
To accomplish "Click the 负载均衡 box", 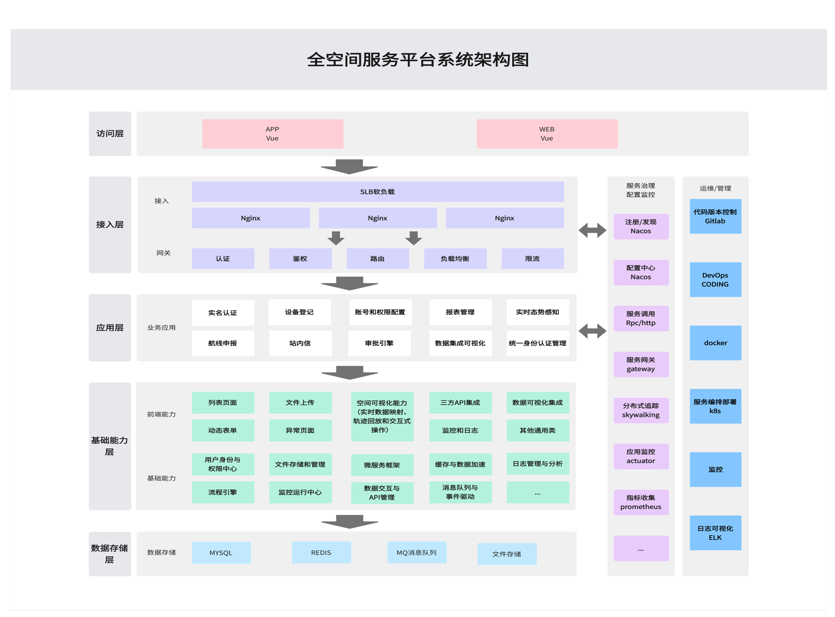I will [455, 259].
